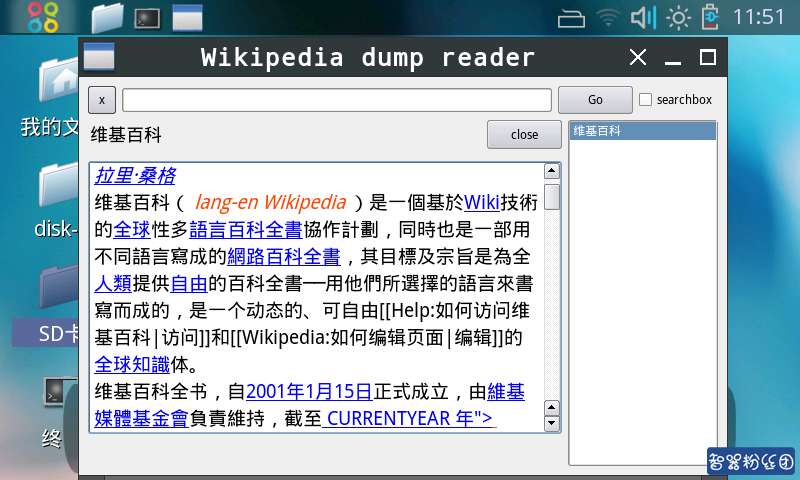Click the Go button
The height and width of the screenshot is (480, 800).
(x=595, y=100)
